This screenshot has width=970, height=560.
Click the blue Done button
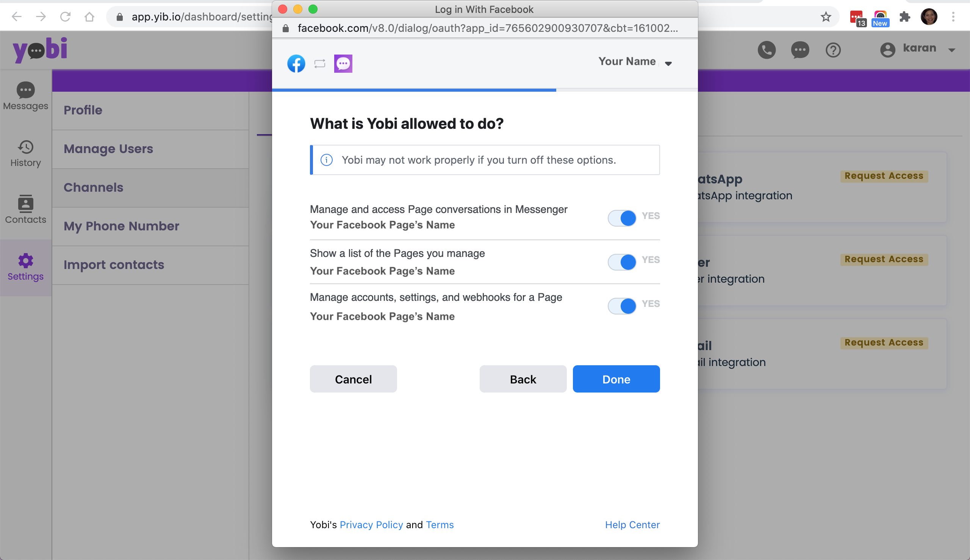point(616,379)
